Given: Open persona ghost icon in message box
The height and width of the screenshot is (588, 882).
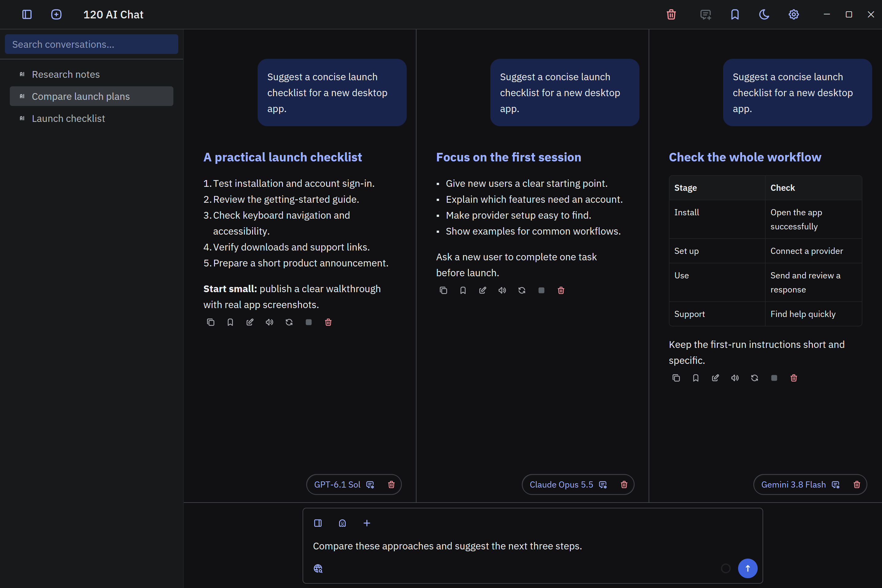Looking at the screenshot, I should click(342, 523).
